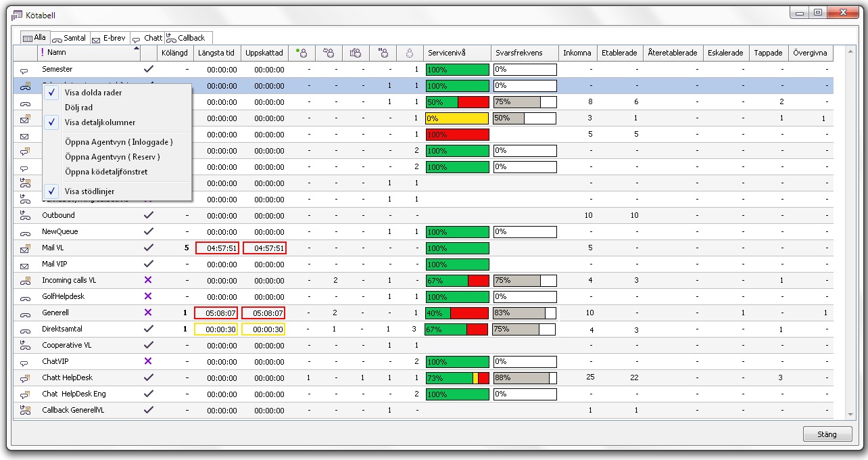
Task: Click sort arrow in Namn column header
Action: point(137,49)
